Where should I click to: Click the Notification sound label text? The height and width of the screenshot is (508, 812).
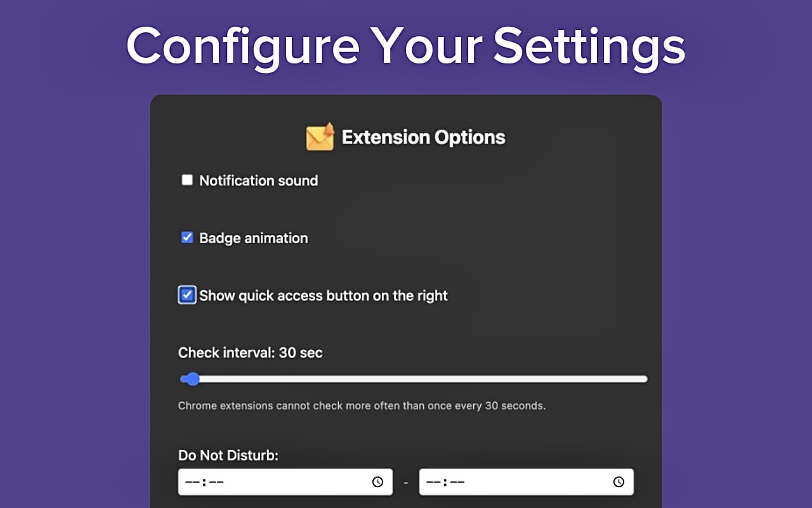pyautogui.click(x=258, y=181)
